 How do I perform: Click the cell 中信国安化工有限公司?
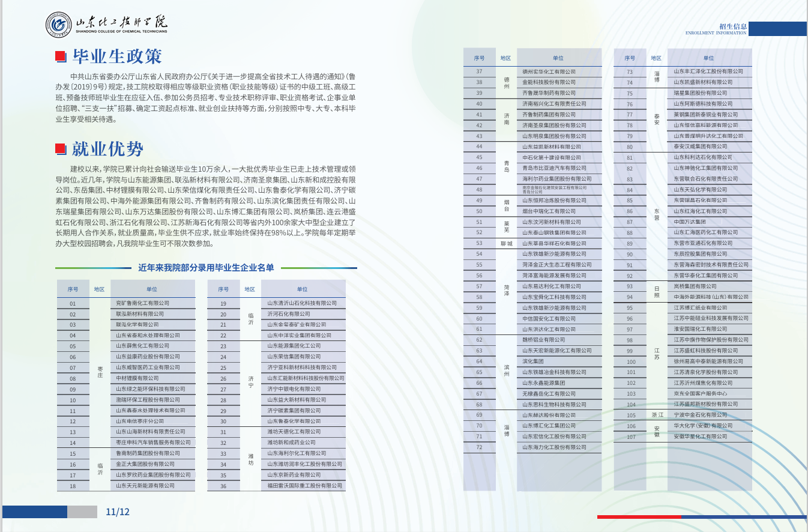[549, 318]
